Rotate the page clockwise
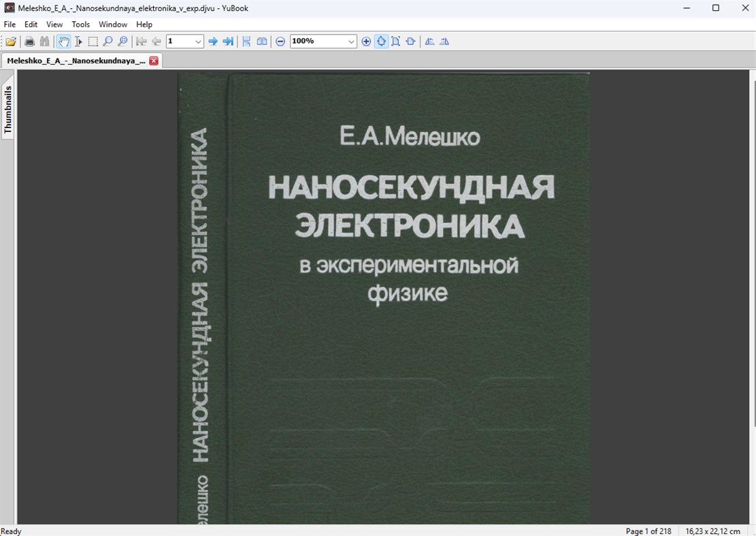 pos(444,42)
